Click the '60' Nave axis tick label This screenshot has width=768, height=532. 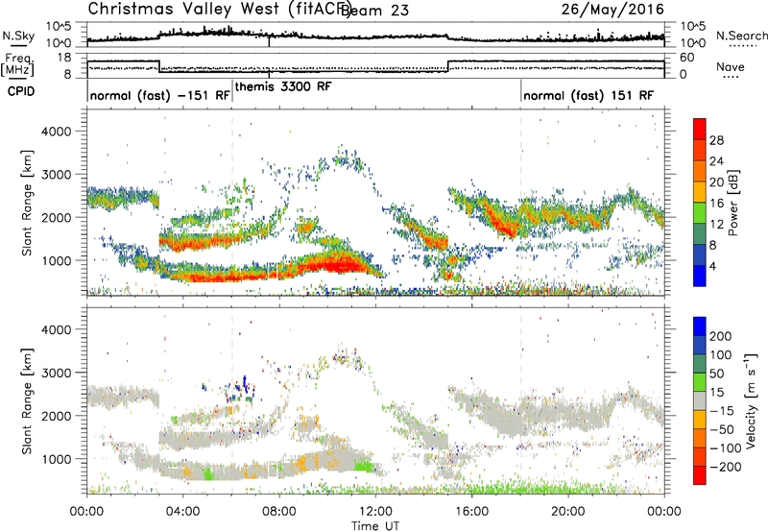pyautogui.click(x=687, y=58)
